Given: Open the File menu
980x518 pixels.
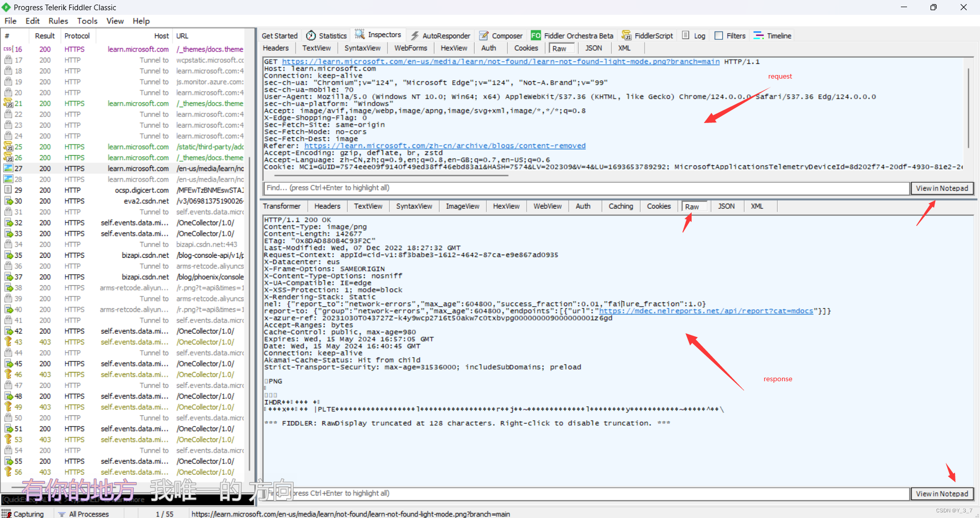Looking at the screenshot, I should 10,21.
